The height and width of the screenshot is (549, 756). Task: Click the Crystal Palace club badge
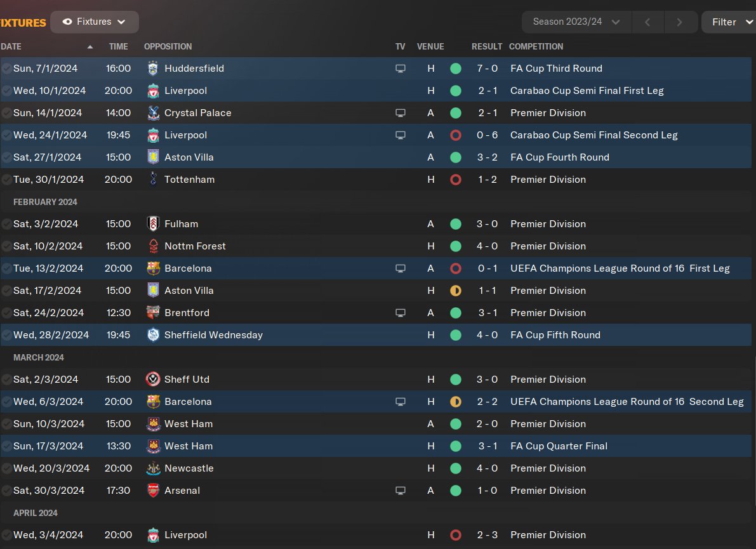click(x=153, y=113)
